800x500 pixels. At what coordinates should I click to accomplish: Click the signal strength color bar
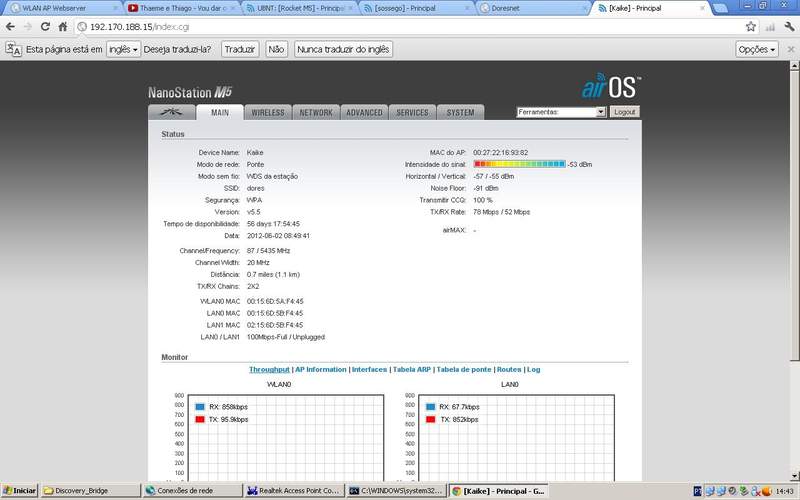(x=519, y=164)
